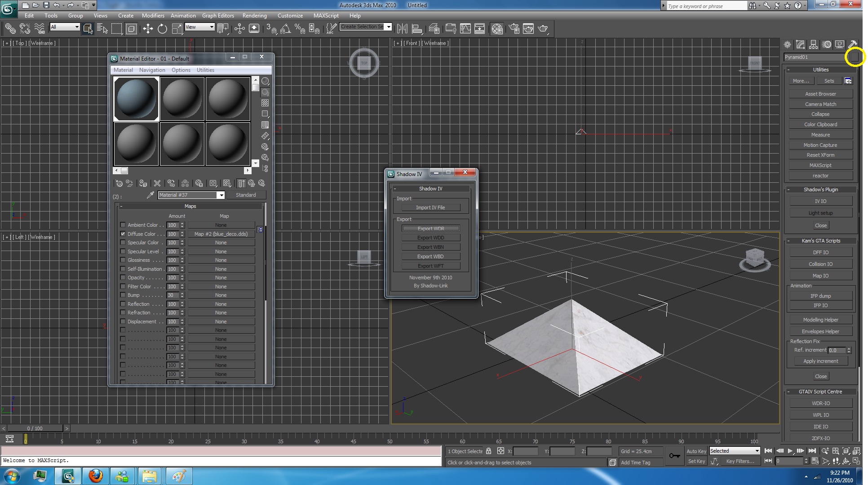This screenshot has height=485, width=868.
Task: Open the Material Editor toolbar icon
Action: [x=497, y=29]
